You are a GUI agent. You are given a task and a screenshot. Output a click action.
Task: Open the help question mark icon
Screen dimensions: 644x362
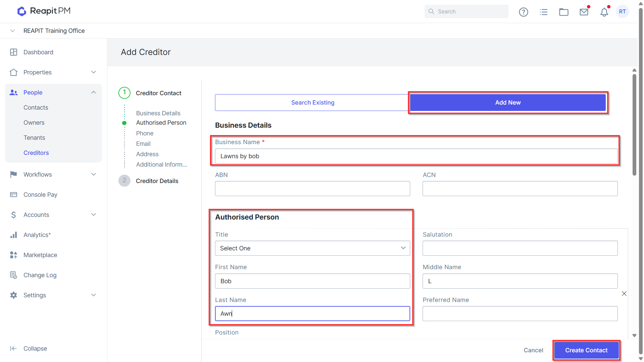tap(523, 12)
